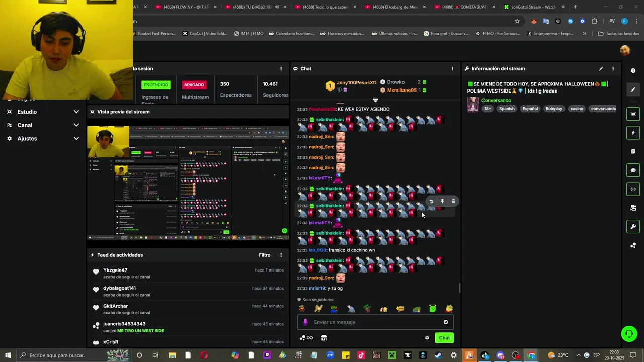Open the chat bubble icon in right sidebar

pyautogui.click(x=633, y=170)
